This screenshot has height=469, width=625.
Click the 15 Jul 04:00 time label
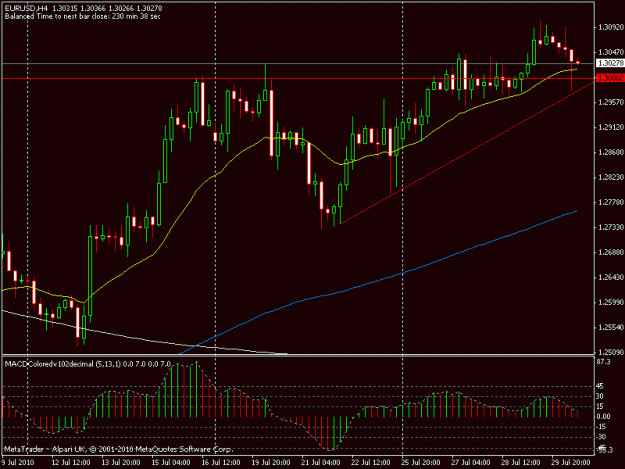click(x=171, y=463)
